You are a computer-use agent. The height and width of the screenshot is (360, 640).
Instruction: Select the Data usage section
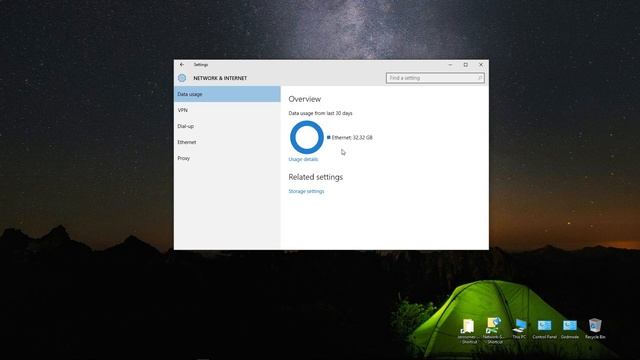[x=227, y=94]
